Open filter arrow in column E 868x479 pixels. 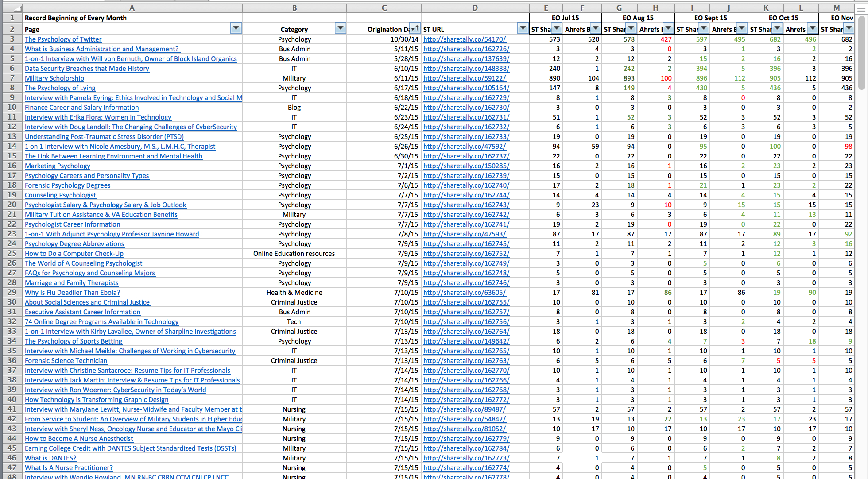(557, 28)
